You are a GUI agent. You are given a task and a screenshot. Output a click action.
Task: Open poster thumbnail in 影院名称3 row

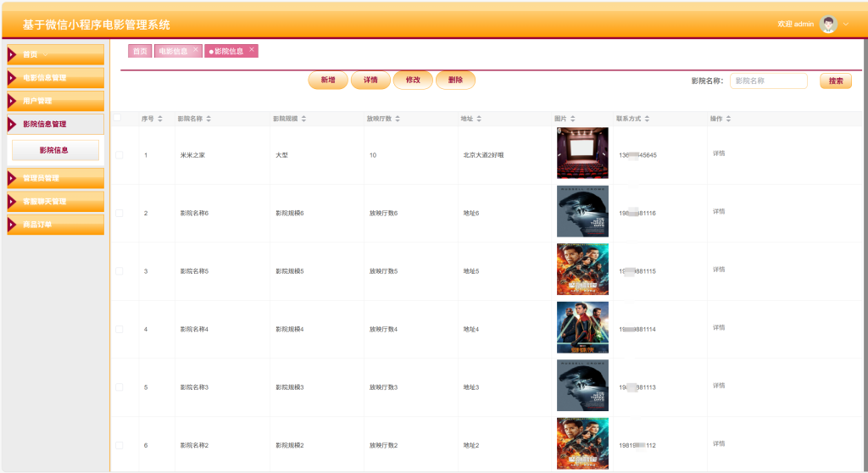pos(582,386)
